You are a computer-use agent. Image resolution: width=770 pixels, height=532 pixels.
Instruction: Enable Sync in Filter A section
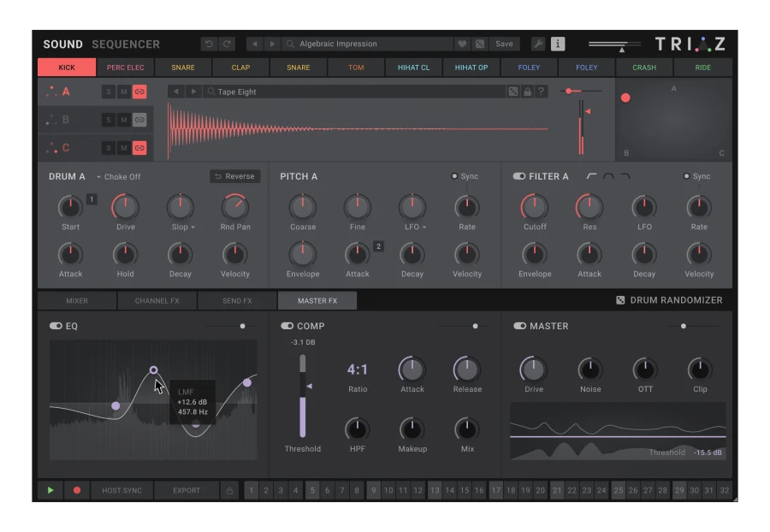point(686,176)
